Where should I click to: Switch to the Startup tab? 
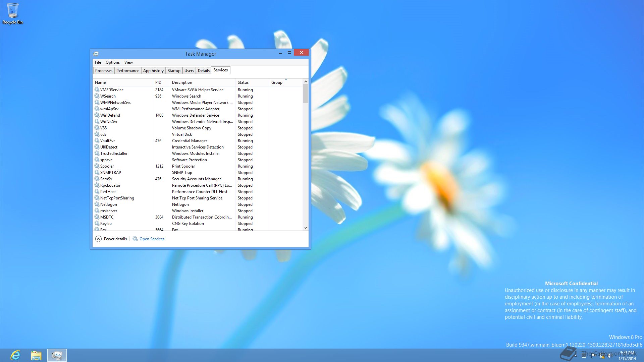click(x=174, y=71)
